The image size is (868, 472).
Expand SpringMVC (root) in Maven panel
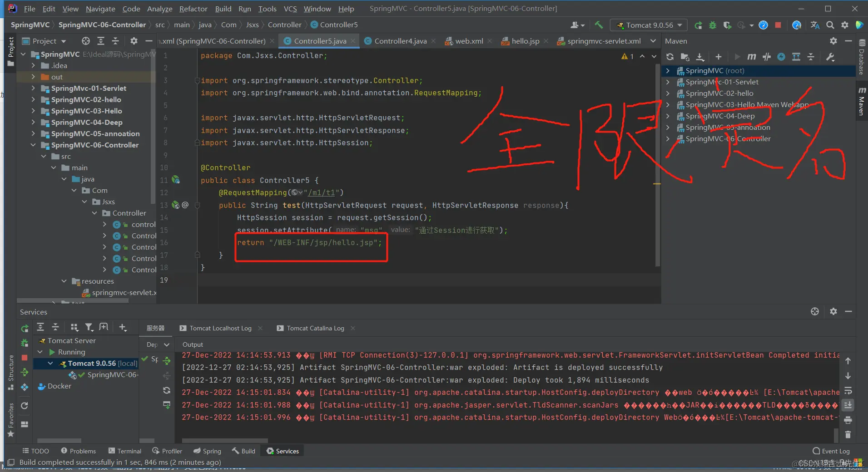pyautogui.click(x=668, y=70)
